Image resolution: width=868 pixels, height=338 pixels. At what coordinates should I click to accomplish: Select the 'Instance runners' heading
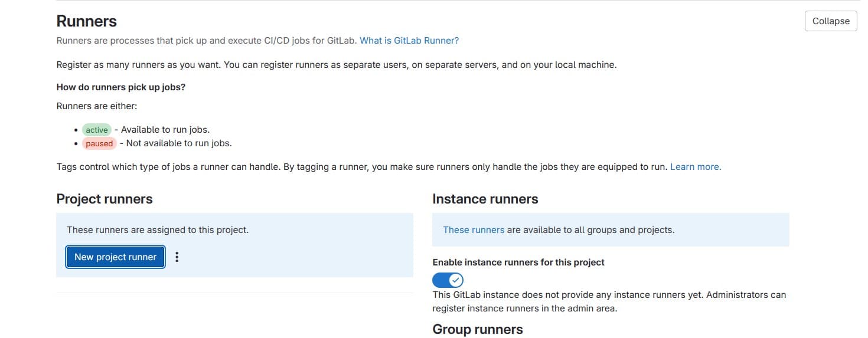(485, 199)
